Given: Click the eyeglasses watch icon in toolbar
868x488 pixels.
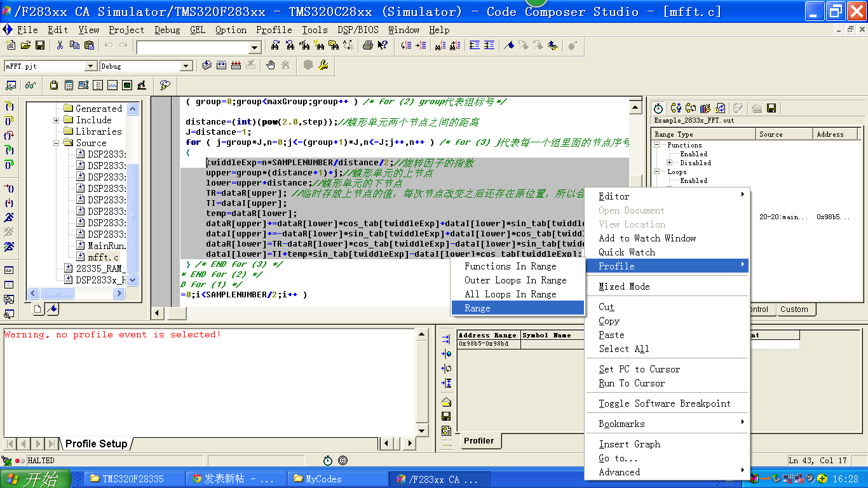Looking at the screenshot, I should point(30,85).
